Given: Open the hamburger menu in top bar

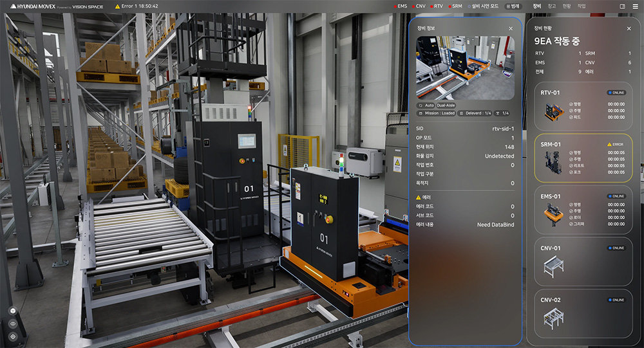Looking at the screenshot, I should tap(634, 6).
